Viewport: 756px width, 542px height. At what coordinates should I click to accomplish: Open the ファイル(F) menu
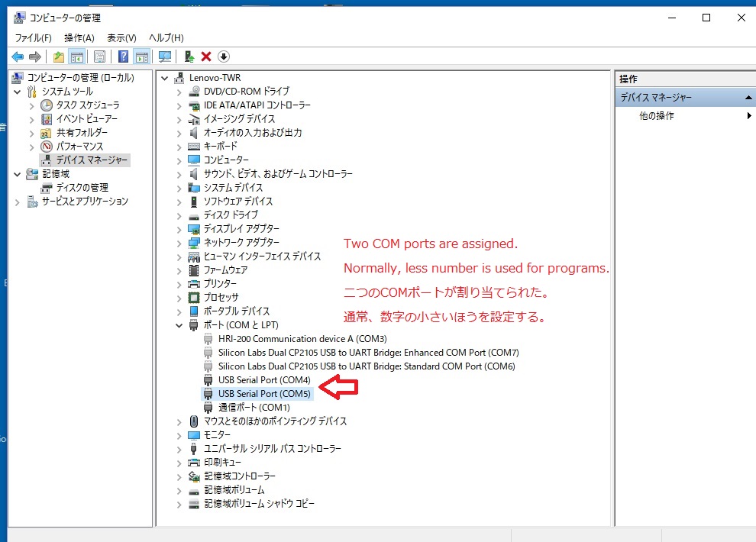click(34, 37)
